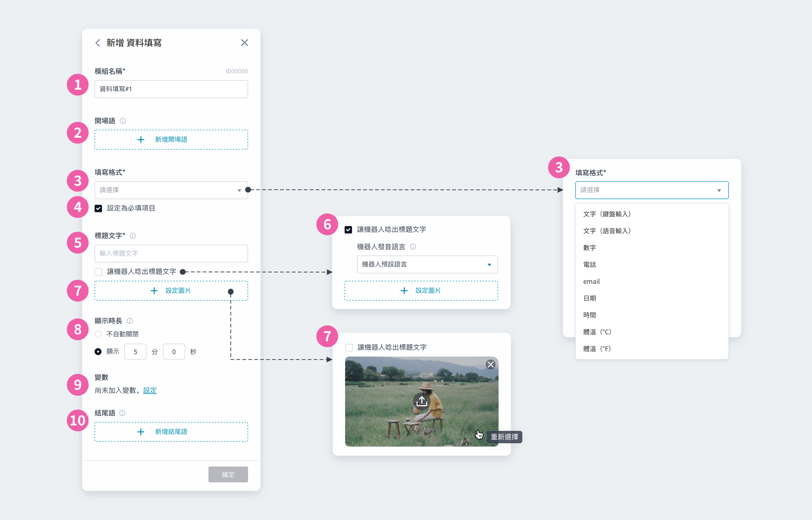The width and height of the screenshot is (812, 520).
Task: Click the upload icon on the image
Action: pyautogui.click(x=422, y=401)
